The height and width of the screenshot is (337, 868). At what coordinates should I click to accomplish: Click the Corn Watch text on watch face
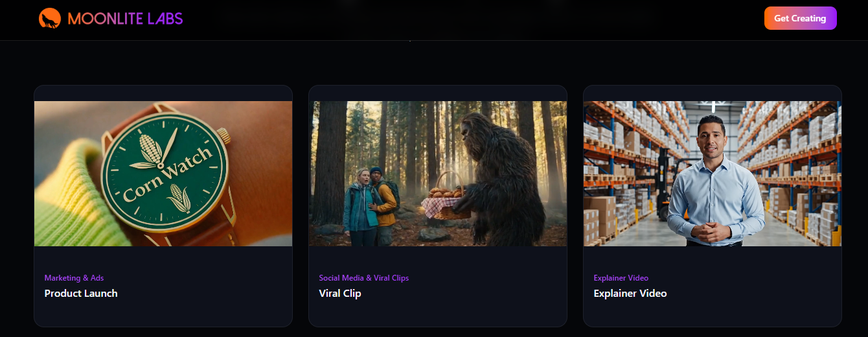(x=167, y=175)
